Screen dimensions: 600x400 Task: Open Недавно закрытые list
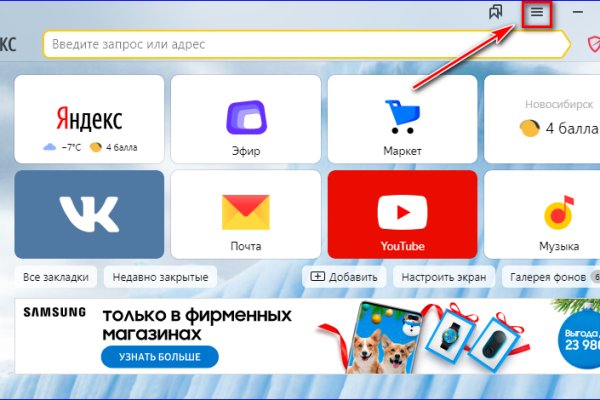(160, 277)
